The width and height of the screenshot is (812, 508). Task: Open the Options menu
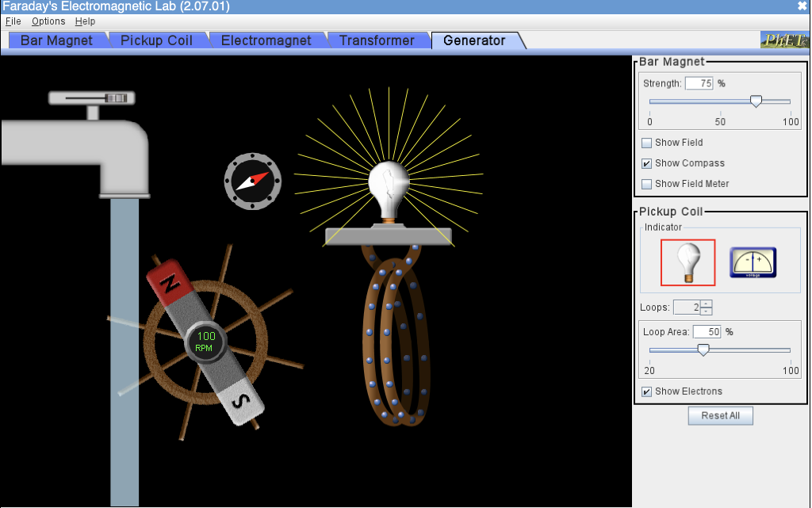tap(48, 21)
